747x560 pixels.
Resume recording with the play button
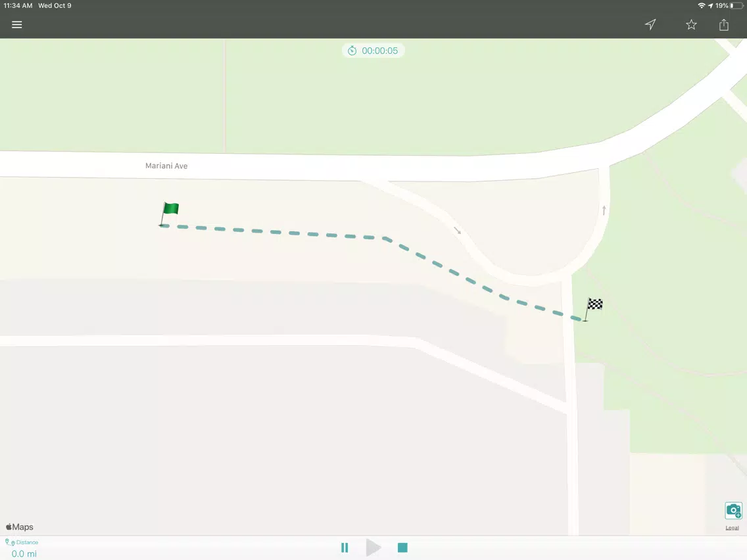(x=373, y=548)
